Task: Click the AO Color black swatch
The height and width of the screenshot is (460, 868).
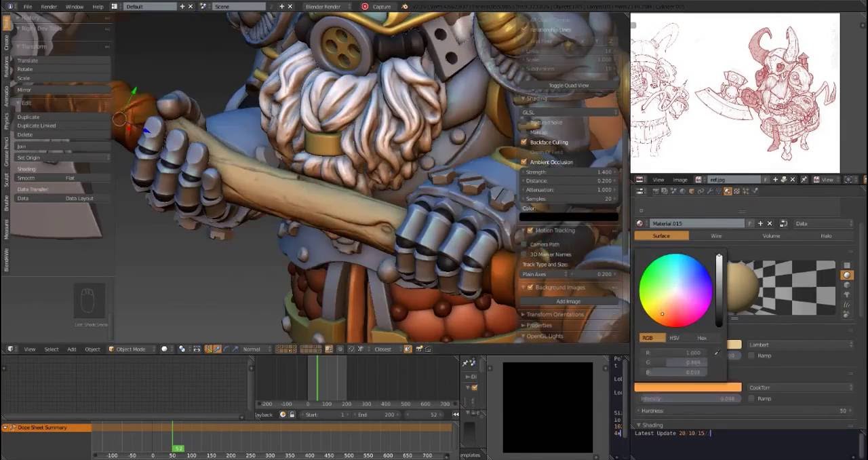Action: [568, 217]
